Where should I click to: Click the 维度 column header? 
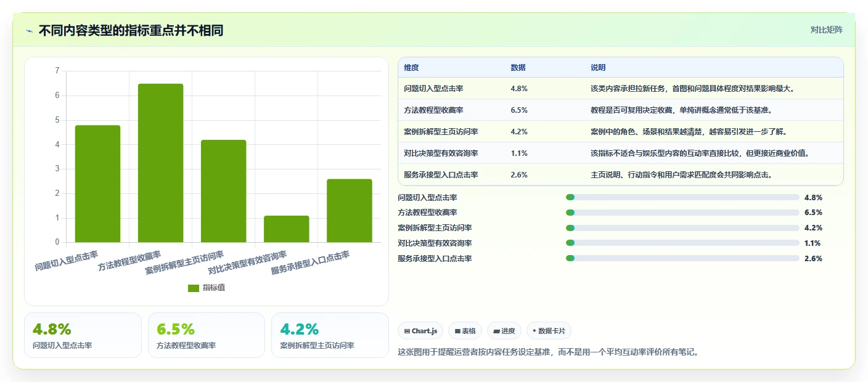[x=411, y=67]
